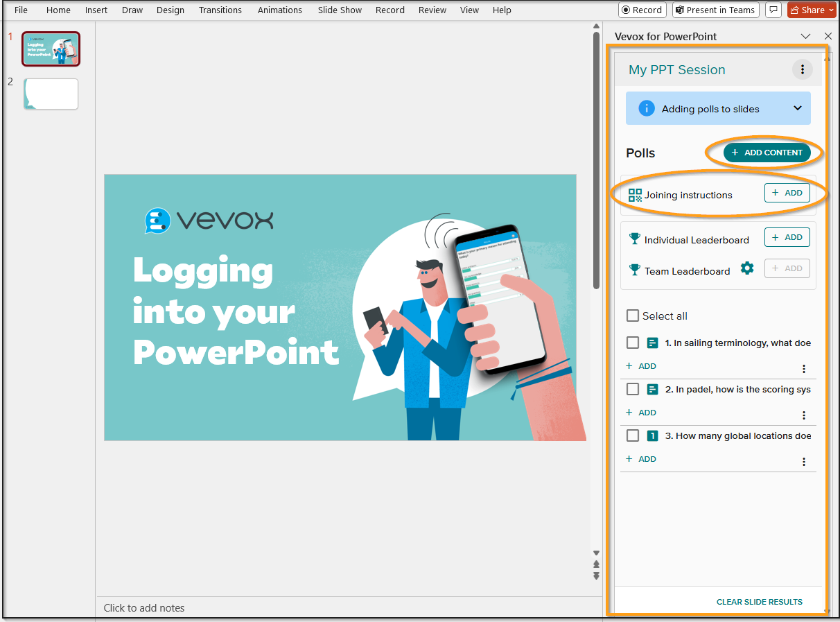Click the slide editor vertical scrollbar thumb
Image resolution: width=840 pixels, height=622 pixels.
click(x=596, y=160)
